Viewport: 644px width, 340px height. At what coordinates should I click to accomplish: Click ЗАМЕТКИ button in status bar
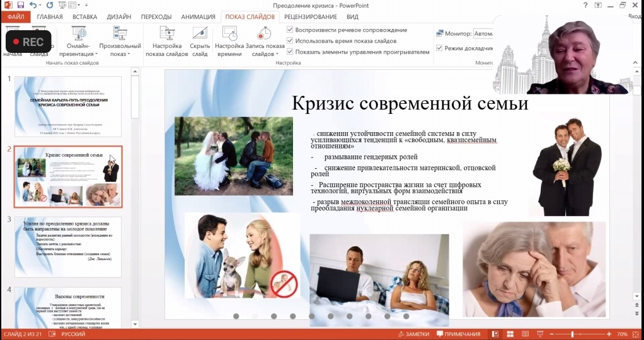pos(413,334)
